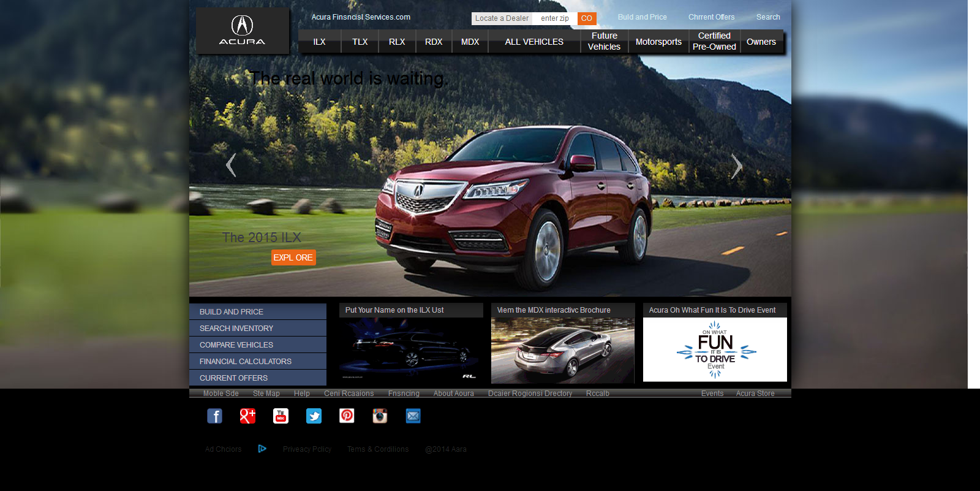Image resolution: width=980 pixels, height=491 pixels.
Task: Select COMPARE VEHICLES in the left panel
Action: click(x=258, y=344)
